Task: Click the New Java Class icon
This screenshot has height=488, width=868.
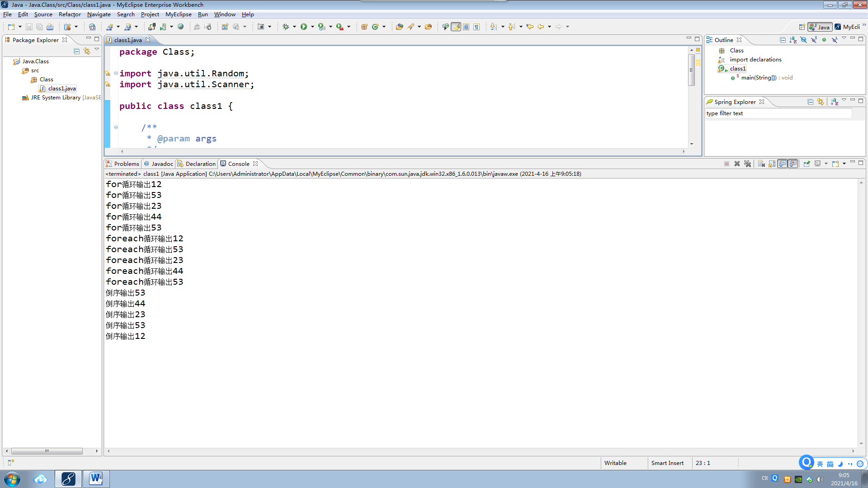Action: point(375,27)
